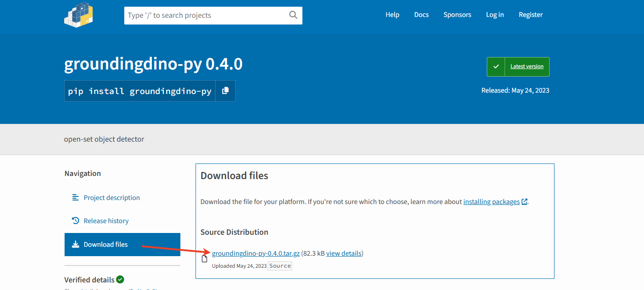Open the Docs page

(x=421, y=14)
